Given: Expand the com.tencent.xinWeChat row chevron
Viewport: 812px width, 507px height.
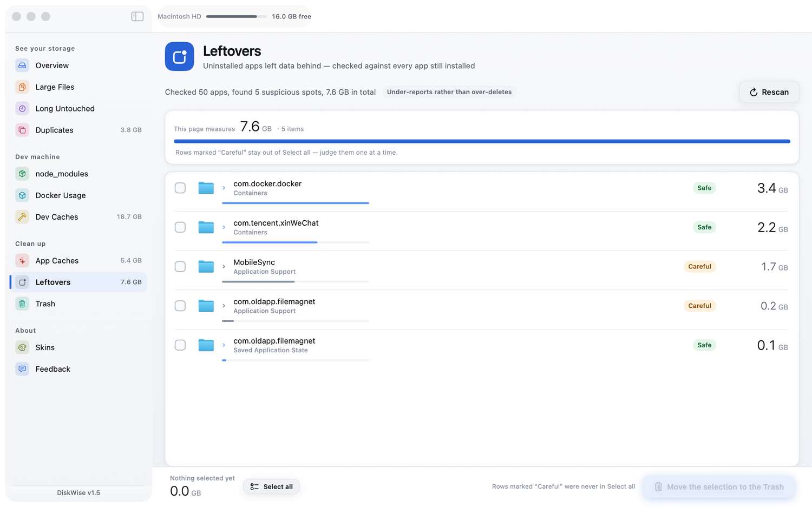Looking at the screenshot, I should [x=224, y=227].
